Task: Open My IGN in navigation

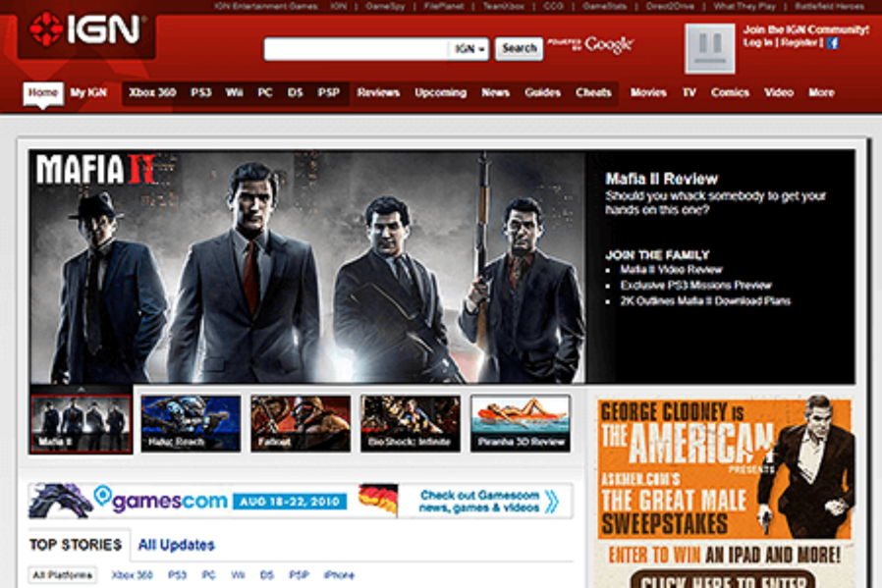Action: [x=88, y=92]
